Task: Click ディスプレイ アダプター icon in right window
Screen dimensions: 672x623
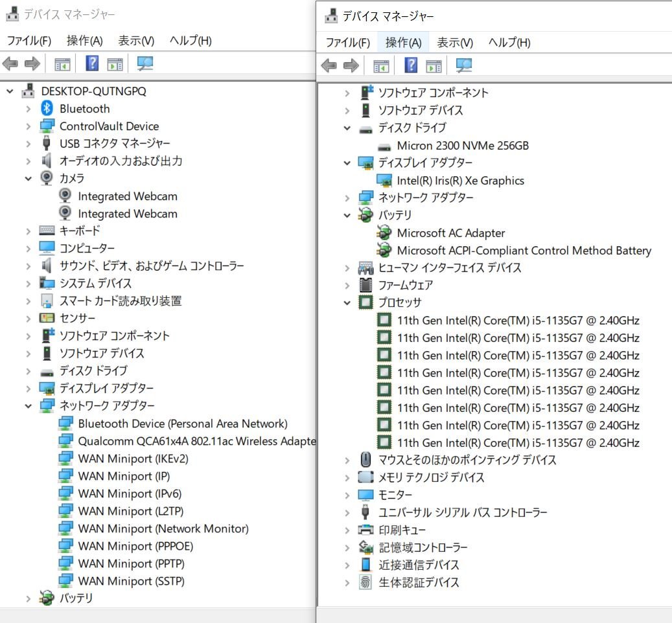Action: coord(365,163)
